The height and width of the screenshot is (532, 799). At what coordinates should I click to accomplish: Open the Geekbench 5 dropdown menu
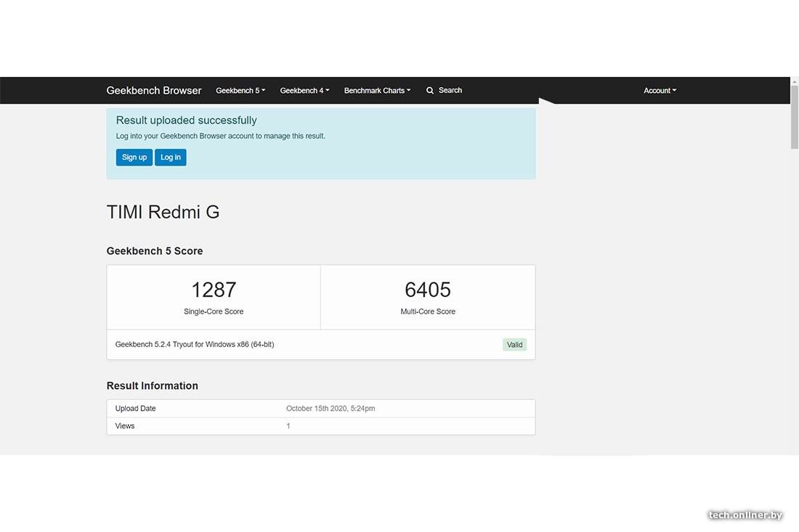tap(240, 91)
